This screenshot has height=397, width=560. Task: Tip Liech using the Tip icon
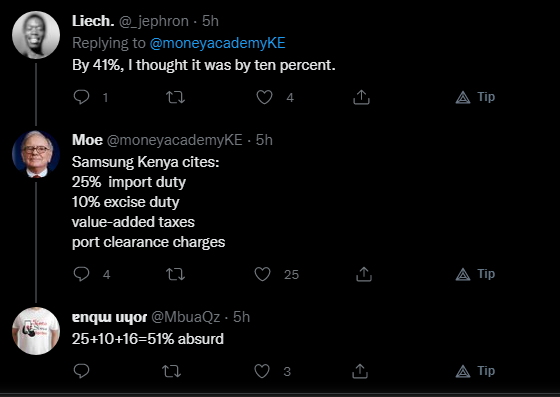point(475,97)
